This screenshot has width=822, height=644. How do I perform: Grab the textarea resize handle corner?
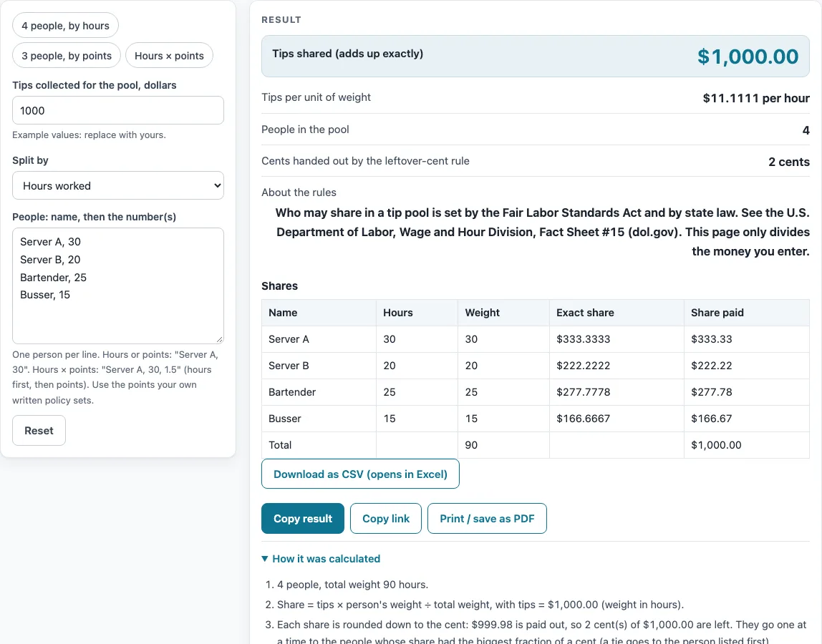pos(220,340)
